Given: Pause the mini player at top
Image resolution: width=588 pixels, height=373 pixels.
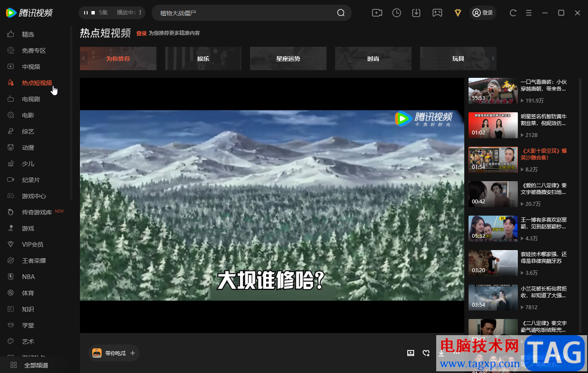Looking at the screenshot, I should point(86,13).
